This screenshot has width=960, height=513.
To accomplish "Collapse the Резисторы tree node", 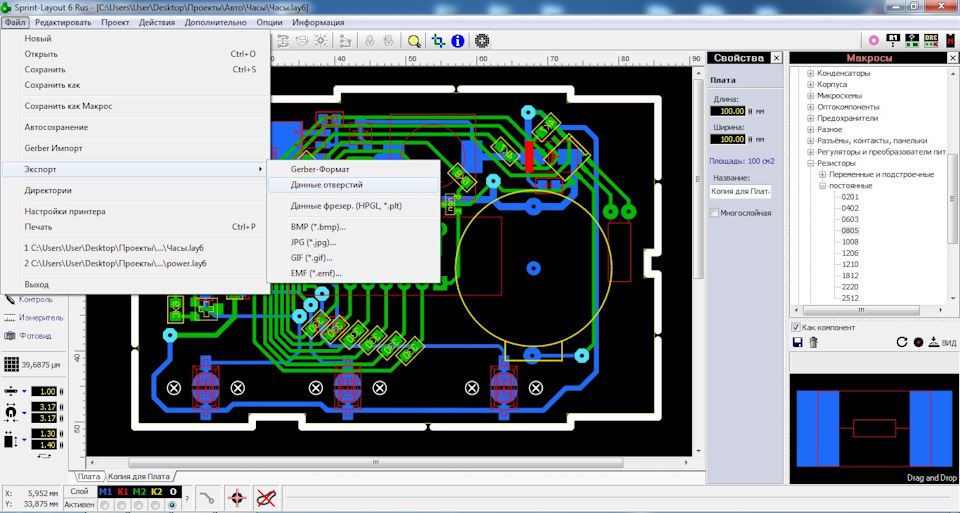I will point(811,163).
